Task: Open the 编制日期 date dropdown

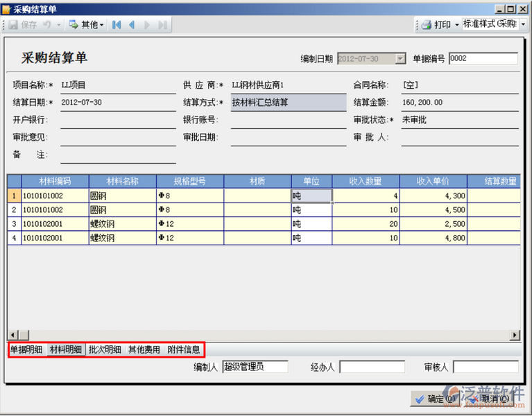Action: click(400, 59)
